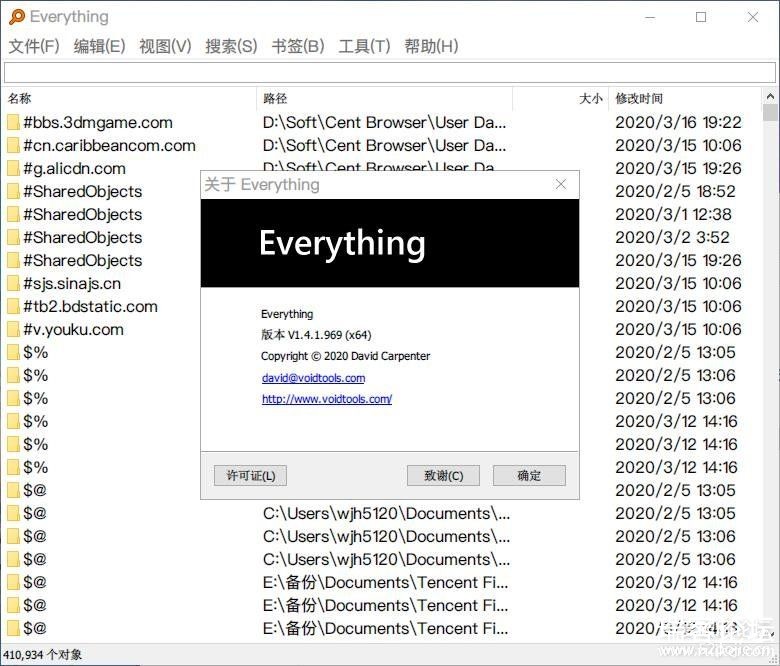Click Copyright 2020 David Carpenter text
Image resolution: width=780 pixels, height=666 pixels.
(x=346, y=356)
